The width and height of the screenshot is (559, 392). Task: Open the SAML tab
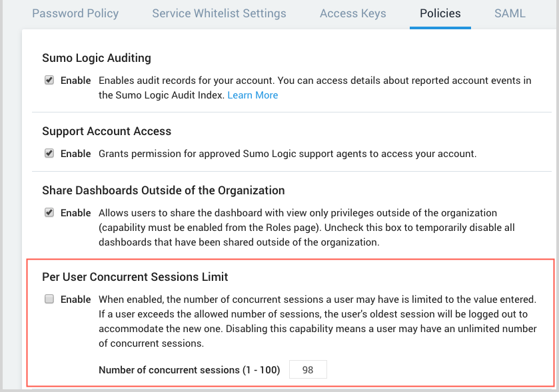[510, 13]
